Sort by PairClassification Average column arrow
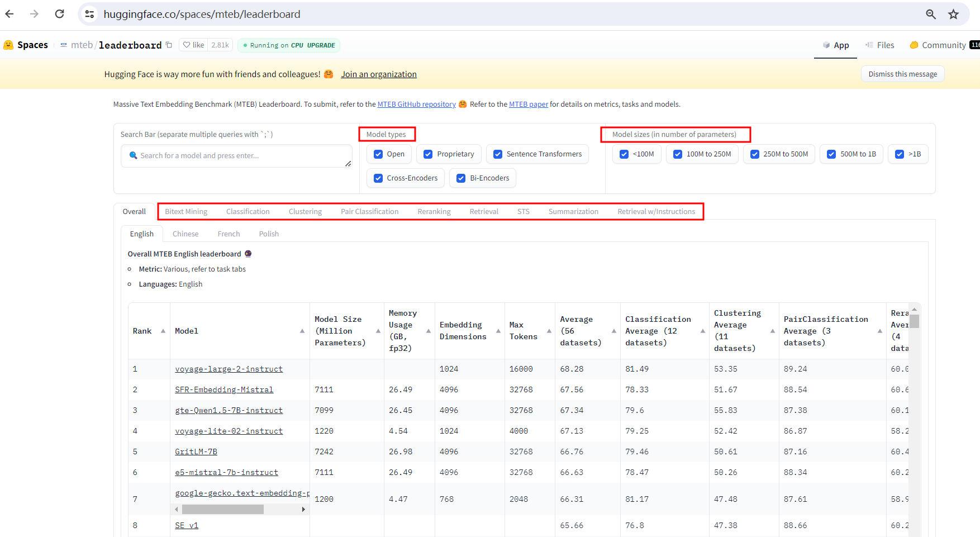 coord(880,331)
